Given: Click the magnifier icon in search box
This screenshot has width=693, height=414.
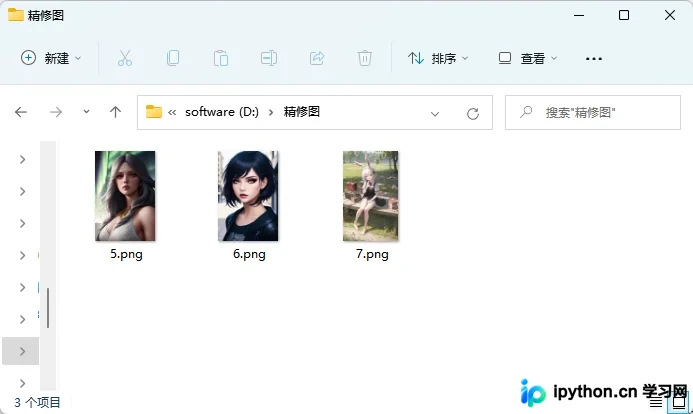Looking at the screenshot, I should point(526,112).
